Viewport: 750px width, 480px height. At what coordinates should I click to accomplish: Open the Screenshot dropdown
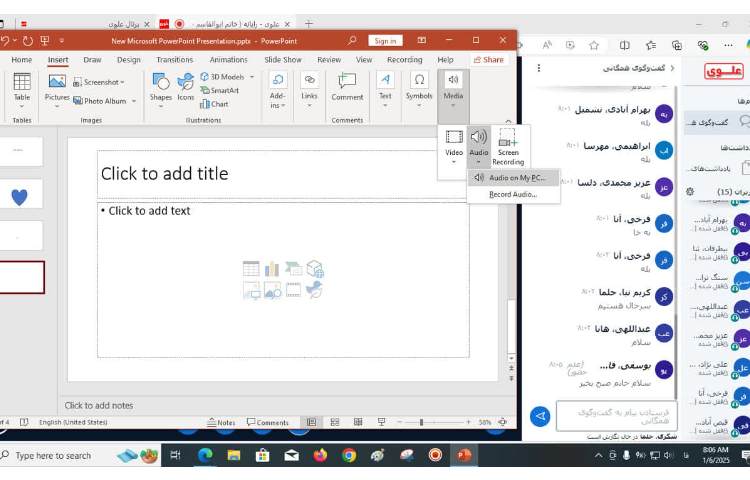[99, 82]
